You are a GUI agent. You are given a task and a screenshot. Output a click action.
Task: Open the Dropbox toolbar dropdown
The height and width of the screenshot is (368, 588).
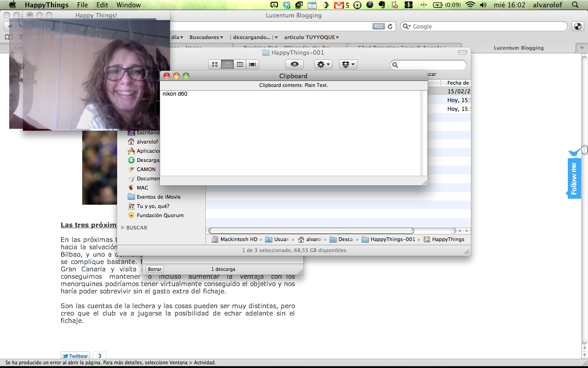click(x=348, y=65)
